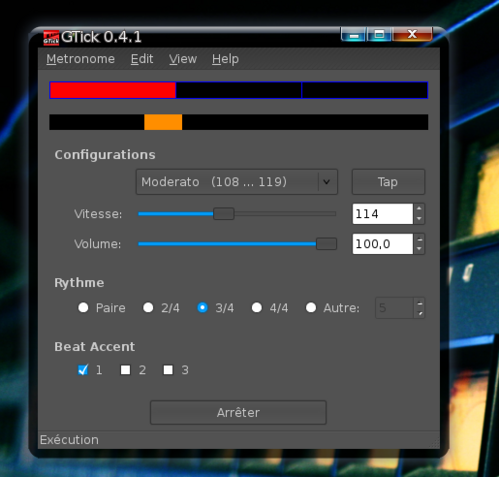Open the Metronome menu
This screenshot has width=499, height=477.
(80, 59)
